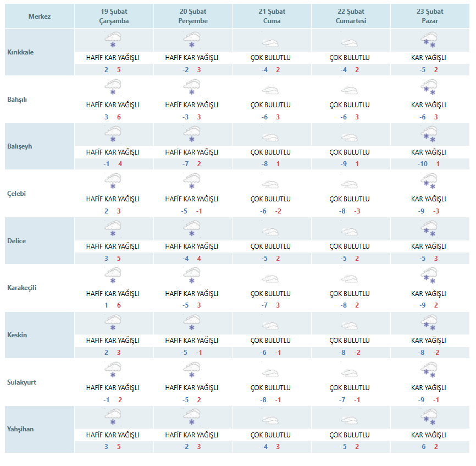Click Çelebi's 20 Şubat light snow icon
This screenshot has width=476, height=466.
(x=192, y=183)
